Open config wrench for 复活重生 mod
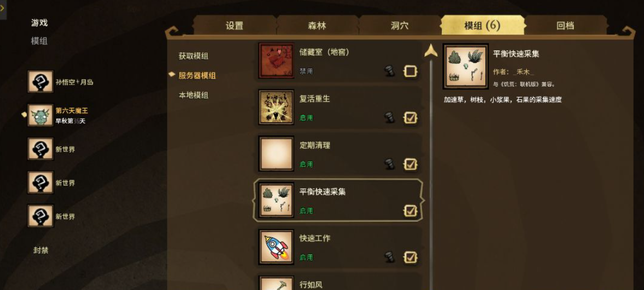644x290 pixels. [x=389, y=118]
